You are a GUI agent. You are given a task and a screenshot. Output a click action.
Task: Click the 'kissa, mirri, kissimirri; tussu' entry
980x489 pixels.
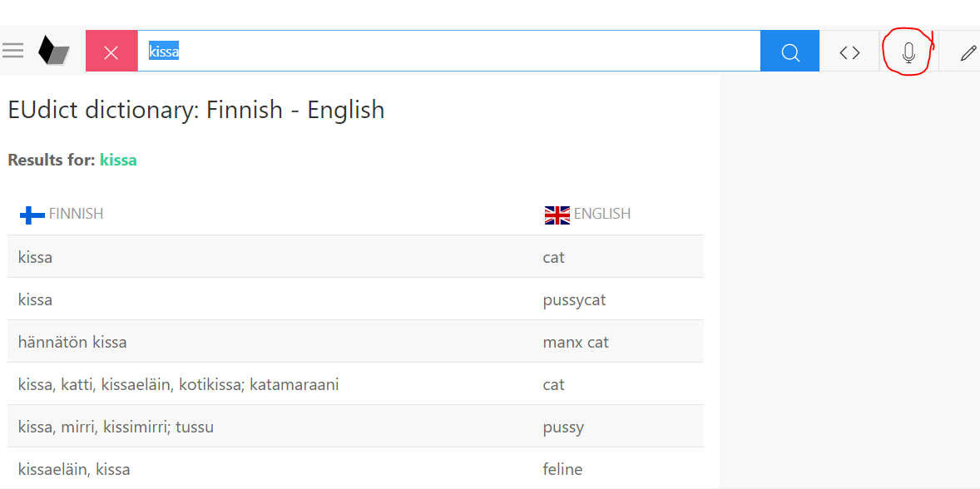[116, 427]
